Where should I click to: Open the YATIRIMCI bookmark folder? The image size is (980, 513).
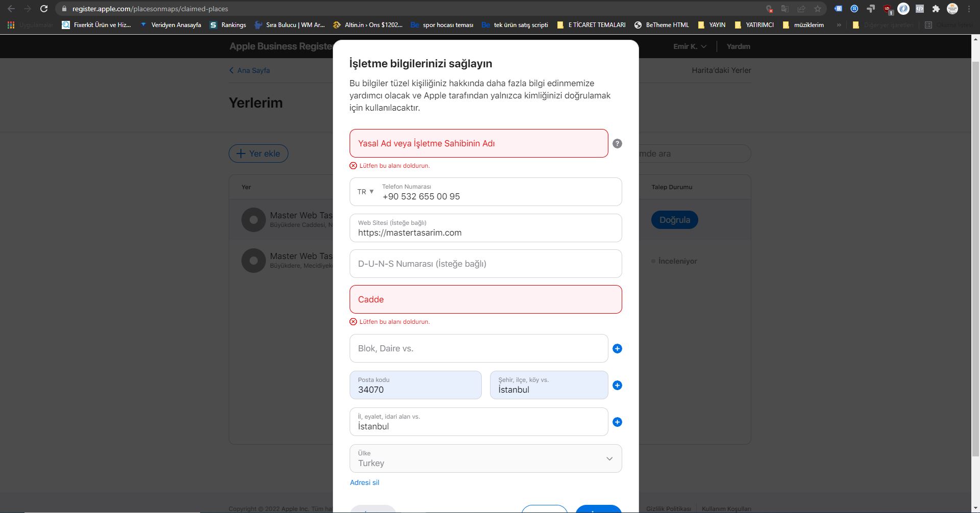pos(754,24)
